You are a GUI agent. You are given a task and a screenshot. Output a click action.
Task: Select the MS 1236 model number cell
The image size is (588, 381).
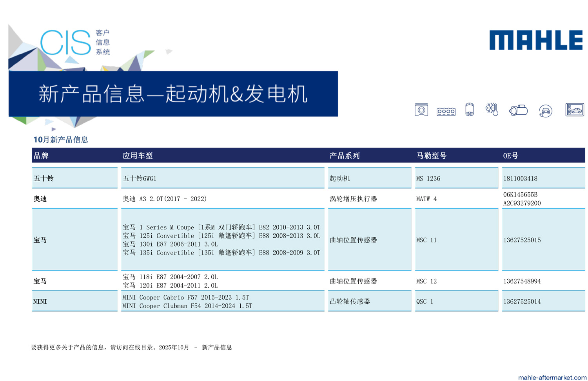click(x=428, y=179)
